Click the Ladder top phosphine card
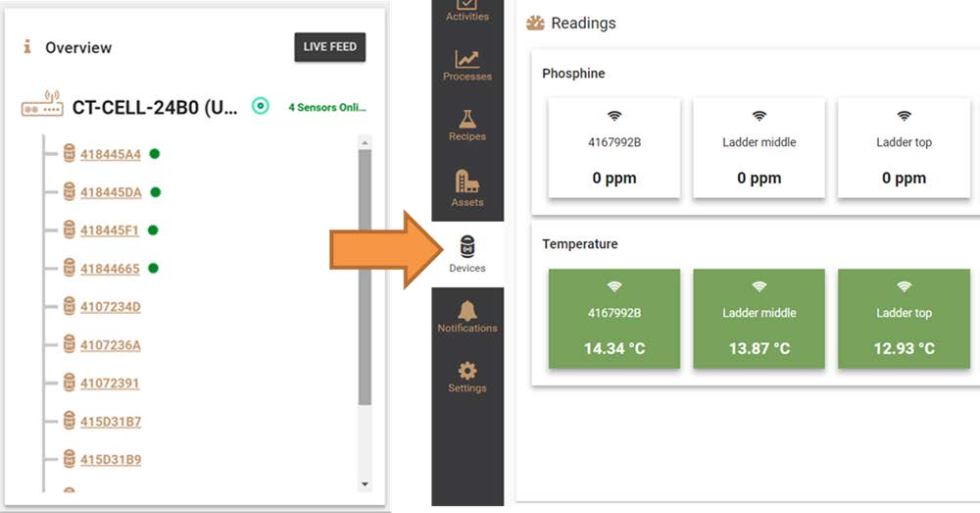 point(904,148)
